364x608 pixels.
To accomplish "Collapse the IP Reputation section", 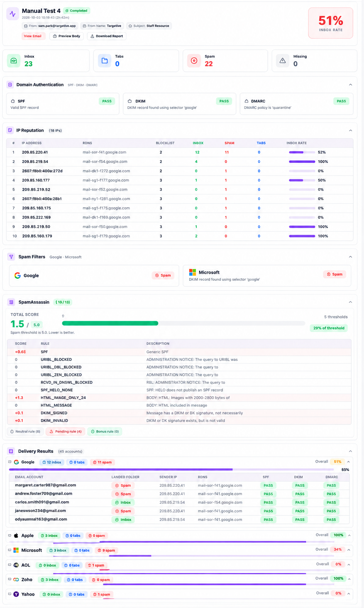I will pyautogui.click(x=350, y=130).
